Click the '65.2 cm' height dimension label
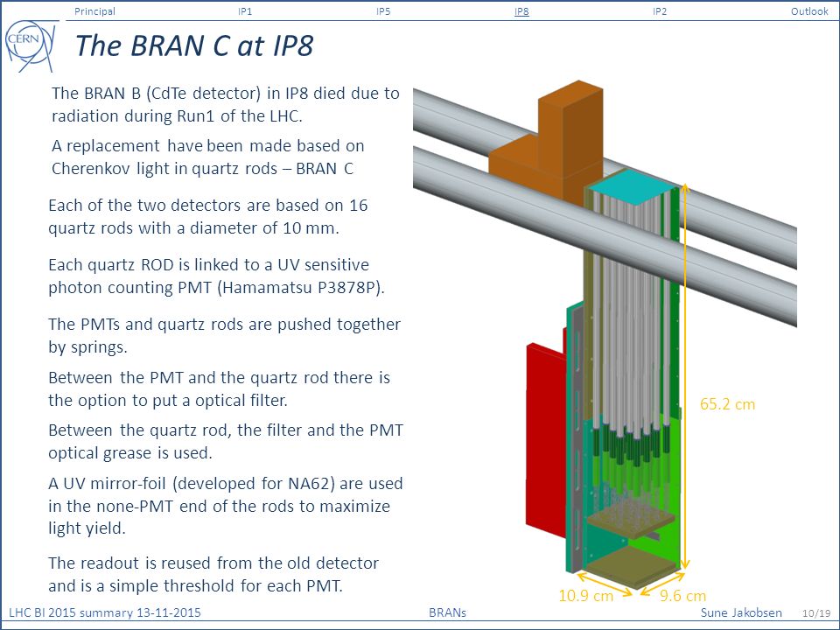This screenshot has height=630, width=840. point(727,404)
